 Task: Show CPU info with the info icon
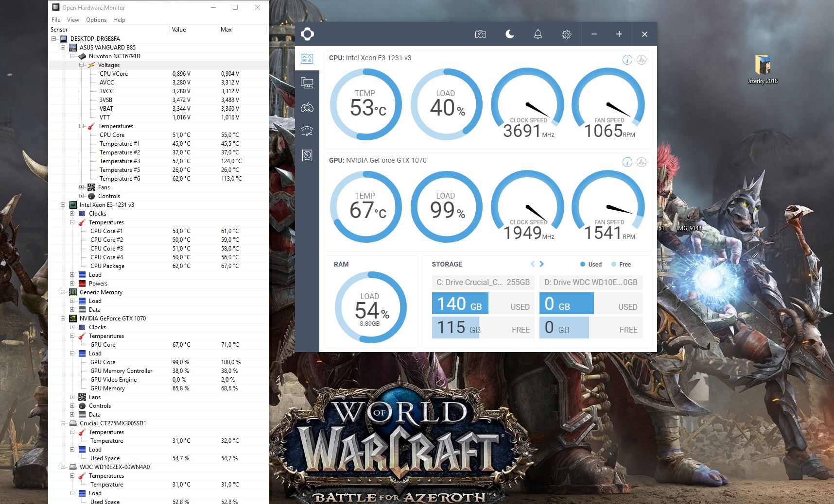(627, 60)
